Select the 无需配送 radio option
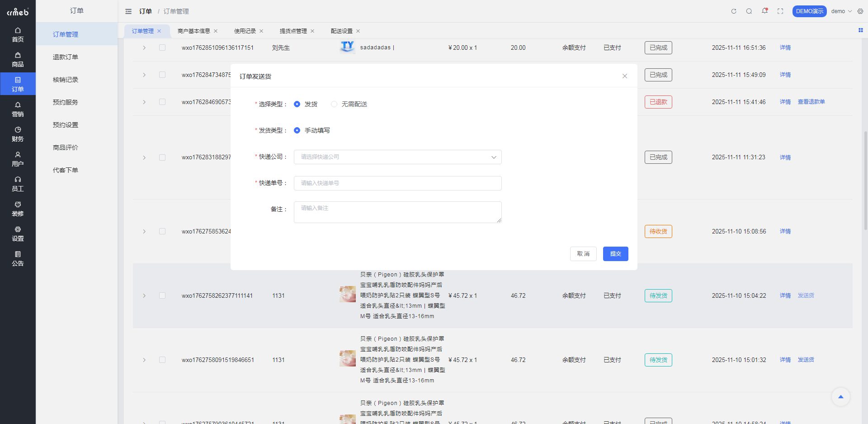This screenshot has height=424, width=868. coord(334,104)
